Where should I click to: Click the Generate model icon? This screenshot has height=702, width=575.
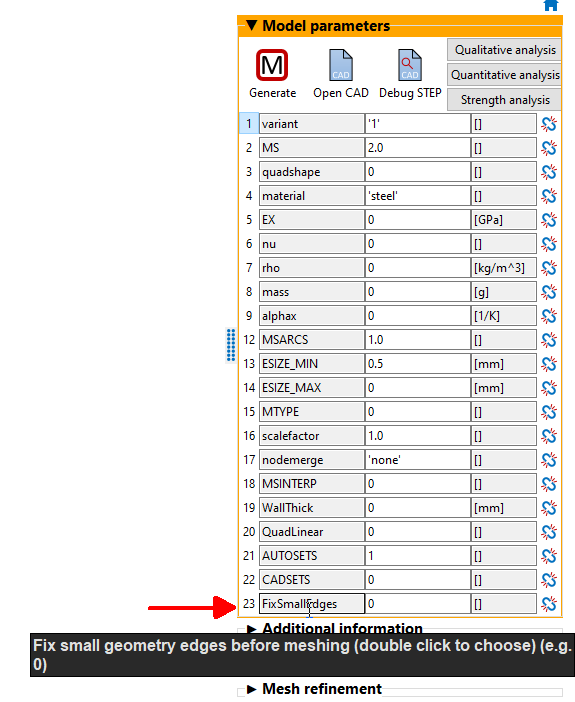[x=272, y=65]
